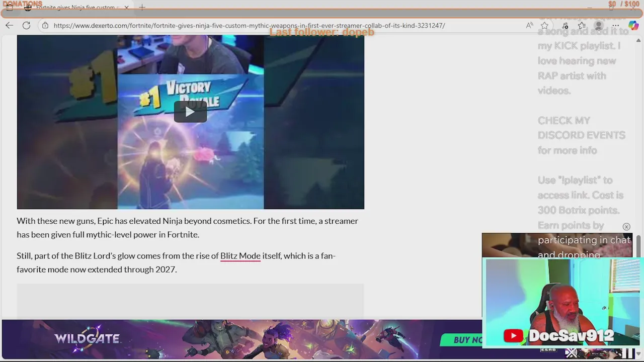This screenshot has height=362, width=644.
Task: Click the Wildgate banner logo
Action: coord(87,338)
